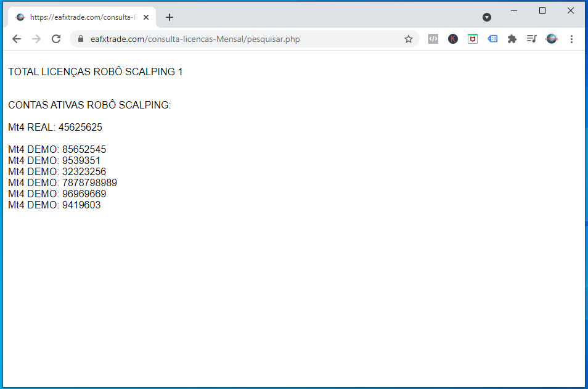Bookmark this page with the star icon

(408, 39)
